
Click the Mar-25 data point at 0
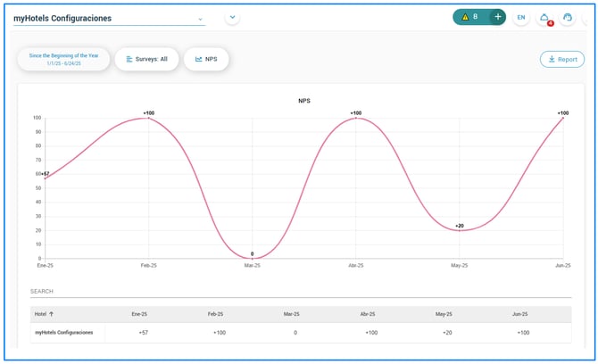(252, 259)
